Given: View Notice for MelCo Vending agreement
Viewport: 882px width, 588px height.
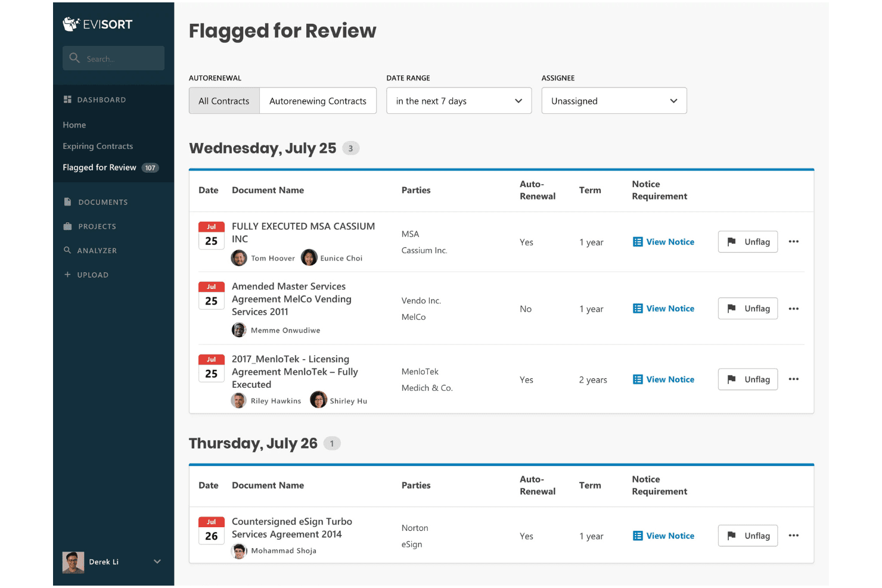Looking at the screenshot, I should (x=663, y=309).
